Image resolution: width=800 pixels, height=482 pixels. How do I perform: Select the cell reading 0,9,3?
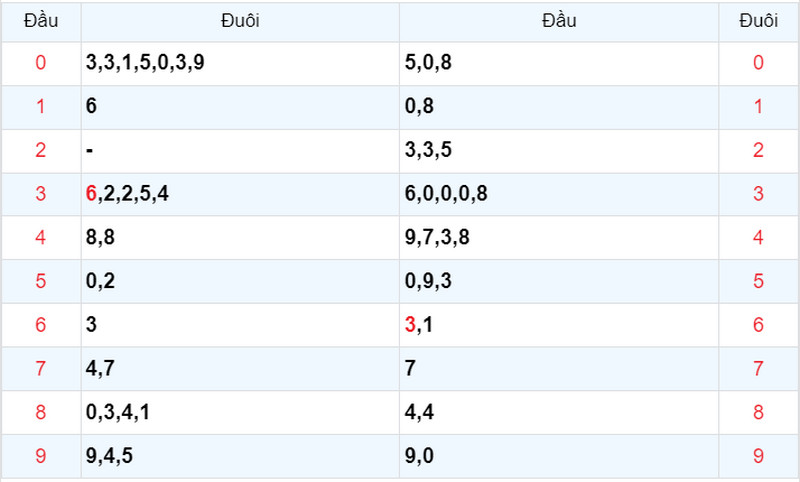point(559,281)
